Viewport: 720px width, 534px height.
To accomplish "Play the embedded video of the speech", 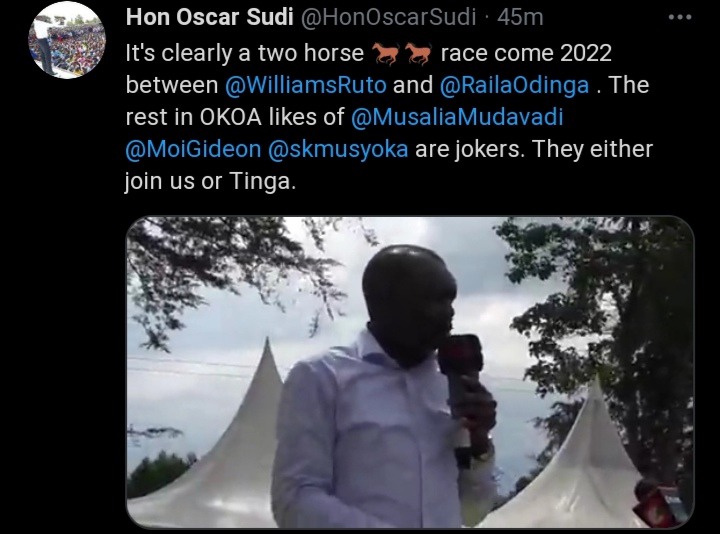I will (410, 372).
